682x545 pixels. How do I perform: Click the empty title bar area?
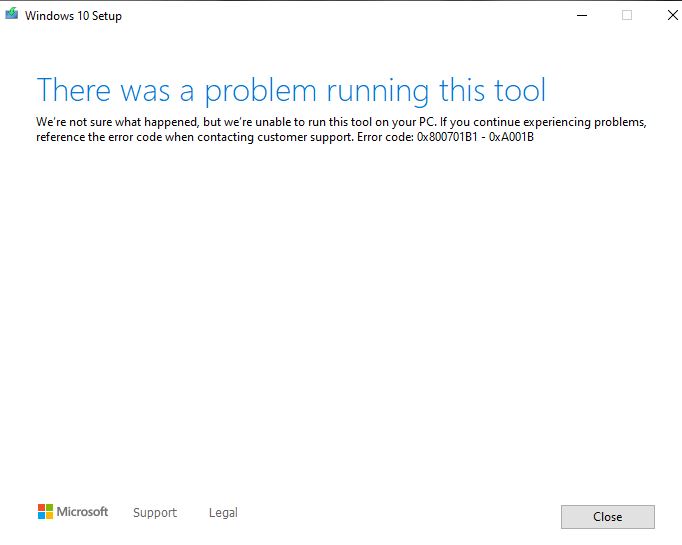pyautogui.click(x=350, y=15)
